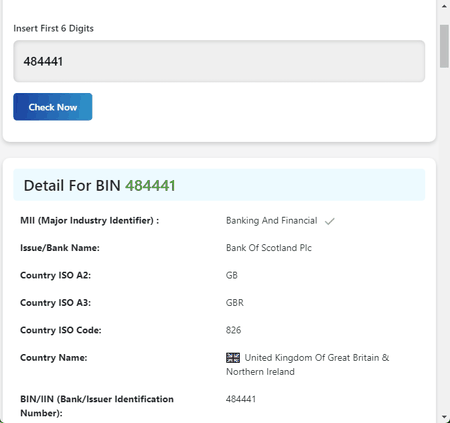Select the Bank Of Scotland Plc value
The width and height of the screenshot is (450, 423).
(269, 248)
